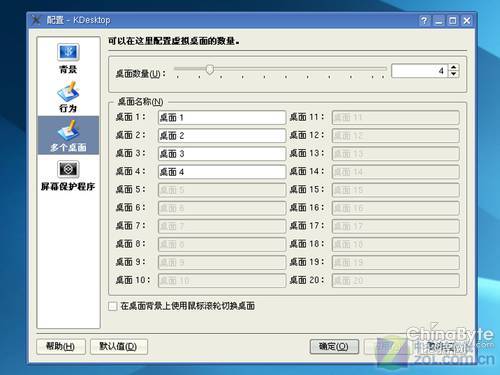Click the disabled 桌面 11 name field

[396, 117]
